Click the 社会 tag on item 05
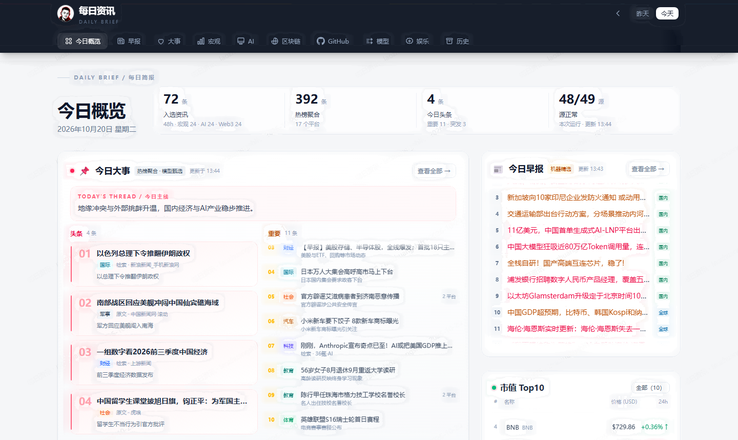Viewport: 738px width, 440px height. coord(289,296)
